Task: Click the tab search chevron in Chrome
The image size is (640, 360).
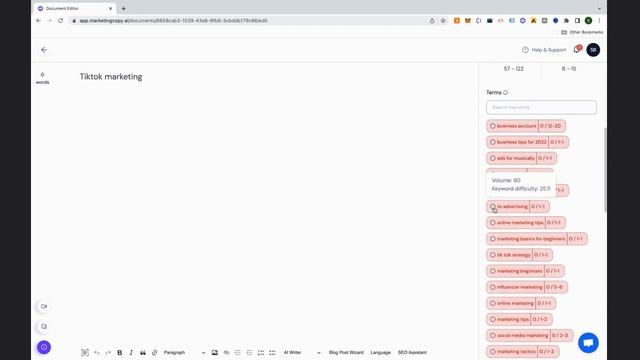Action: tap(599, 9)
